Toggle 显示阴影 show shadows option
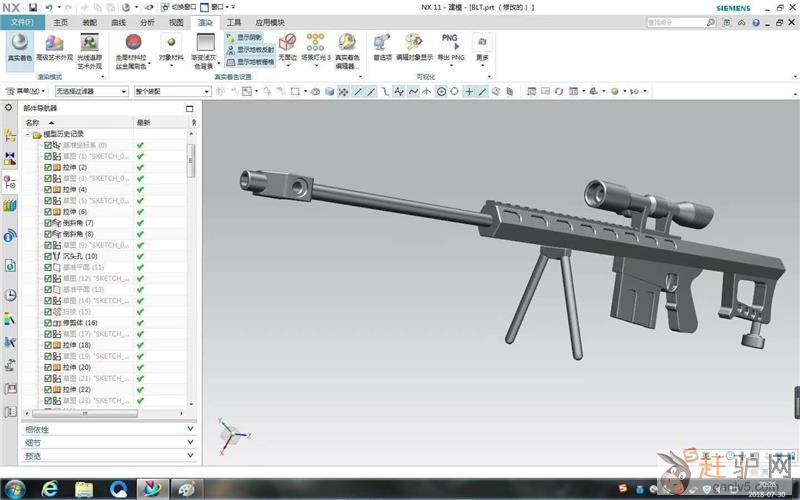Screen dimensions: 800x500 click(244, 37)
